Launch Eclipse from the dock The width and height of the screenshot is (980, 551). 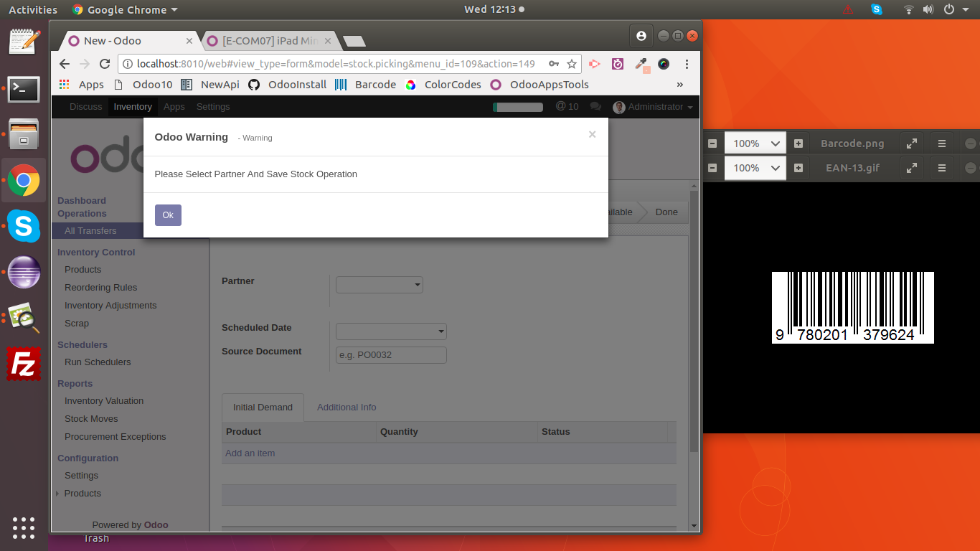pyautogui.click(x=24, y=273)
